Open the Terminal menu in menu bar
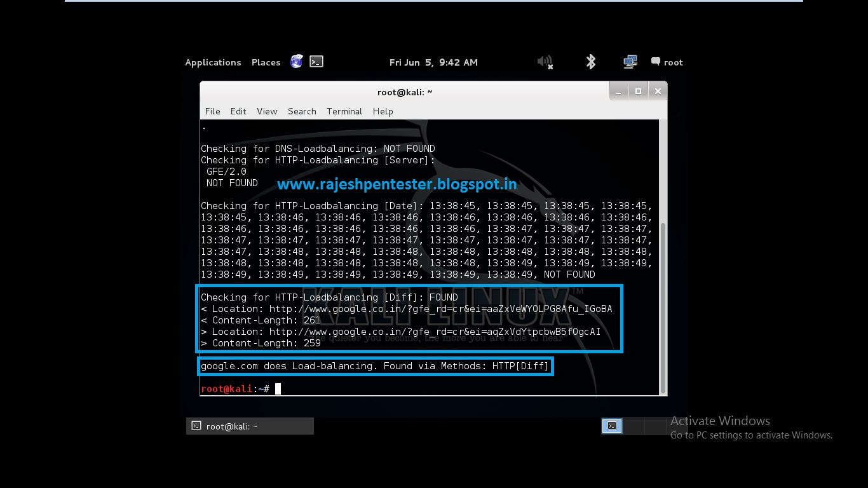This screenshot has width=868, height=488. tap(344, 111)
